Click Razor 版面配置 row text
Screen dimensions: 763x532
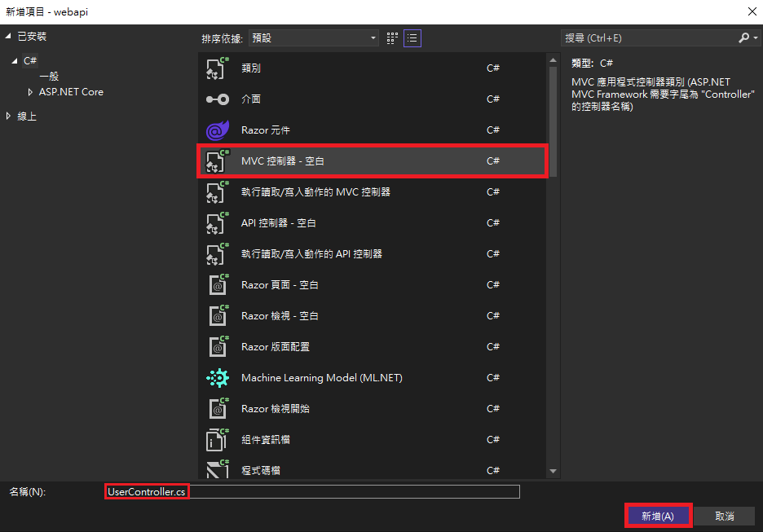[x=276, y=347]
